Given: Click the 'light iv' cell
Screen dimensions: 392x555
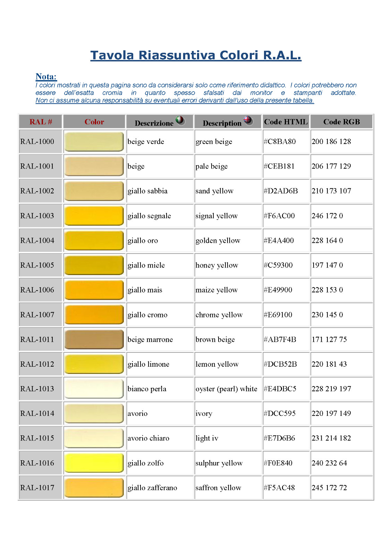Looking at the screenshot, I should pyautogui.click(x=228, y=438).
